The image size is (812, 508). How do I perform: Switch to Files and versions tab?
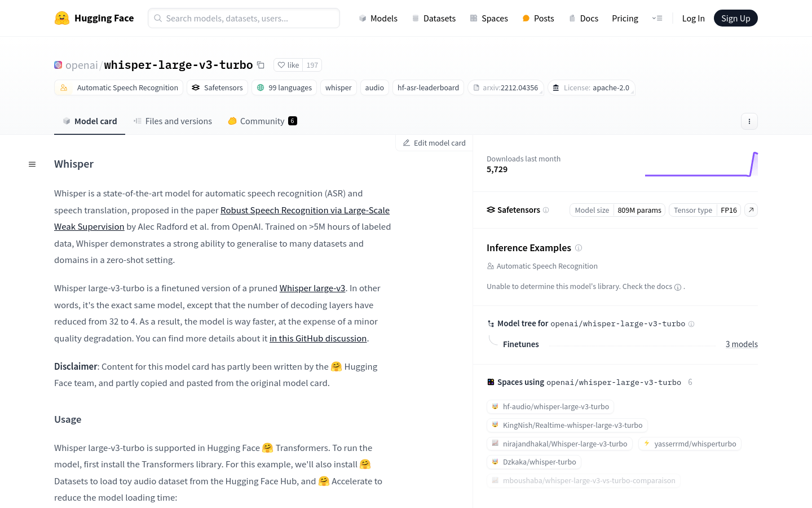tap(173, 121)
